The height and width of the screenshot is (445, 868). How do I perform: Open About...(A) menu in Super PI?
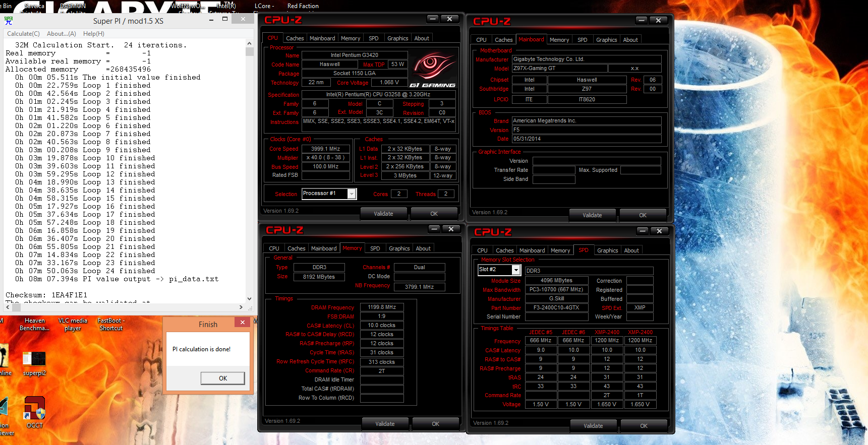[x=62, y=34]
